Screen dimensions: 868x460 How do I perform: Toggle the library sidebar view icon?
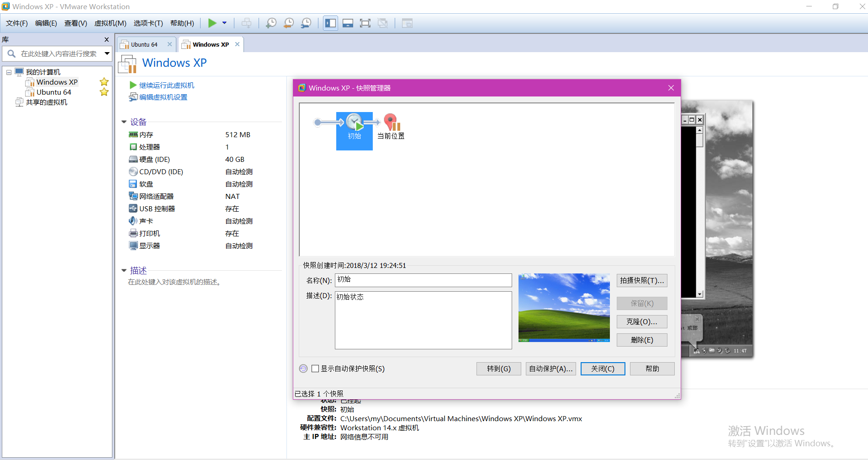click(330, 23)
